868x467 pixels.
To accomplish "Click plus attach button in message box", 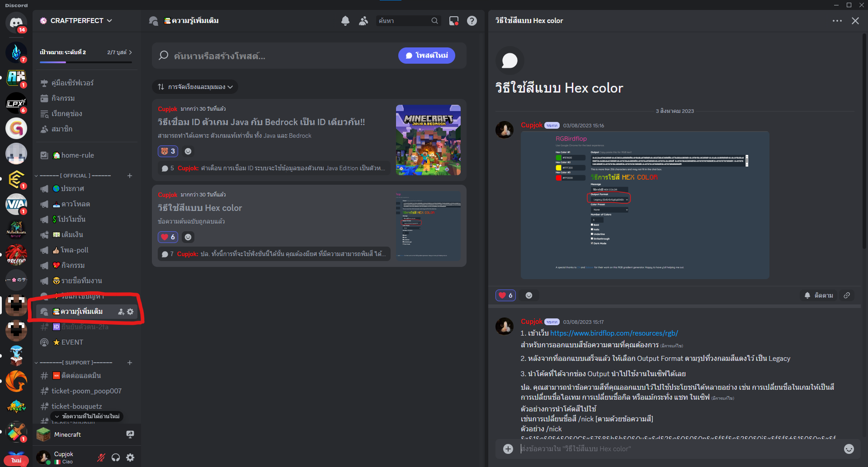I will [x=508, y=449].
